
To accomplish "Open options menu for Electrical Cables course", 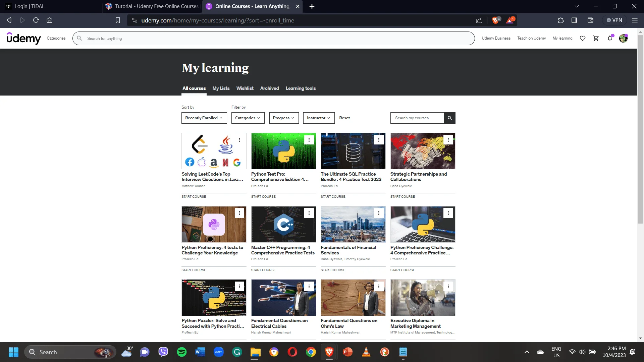I will point(309,286).
